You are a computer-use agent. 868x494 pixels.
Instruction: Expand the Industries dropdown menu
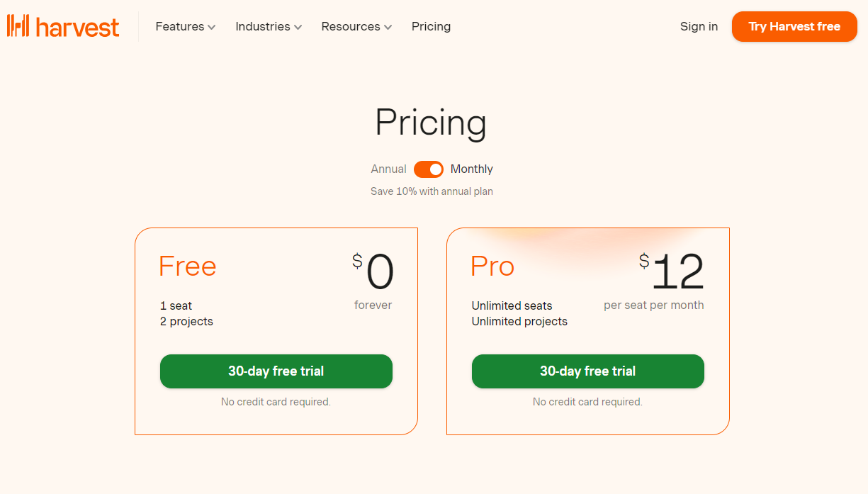tap(269, 27)
